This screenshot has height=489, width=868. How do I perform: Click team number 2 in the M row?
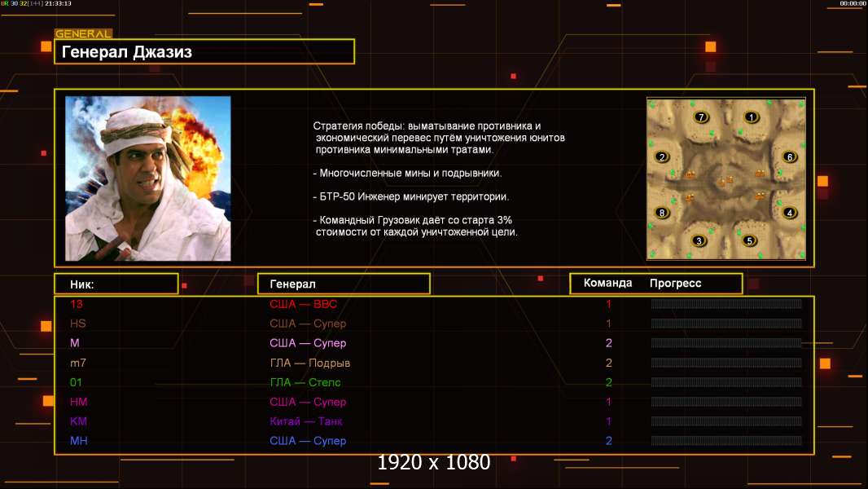click(609, 343)
